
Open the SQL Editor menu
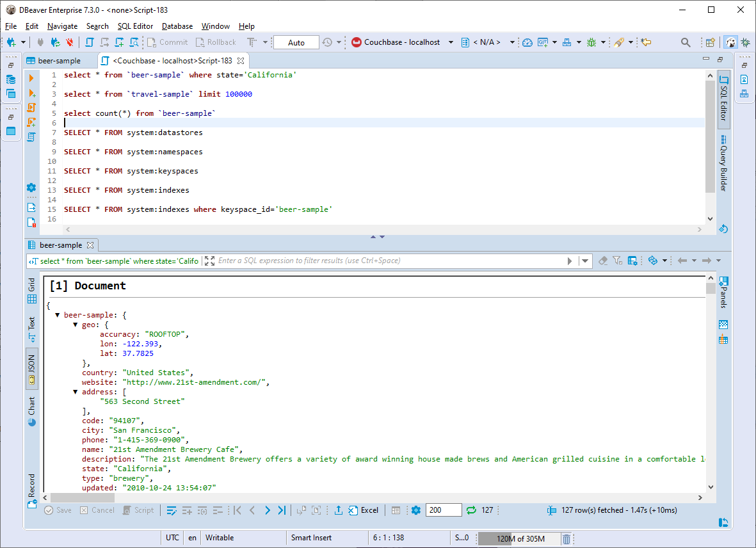pyautogui.click(x=135, y=26)
